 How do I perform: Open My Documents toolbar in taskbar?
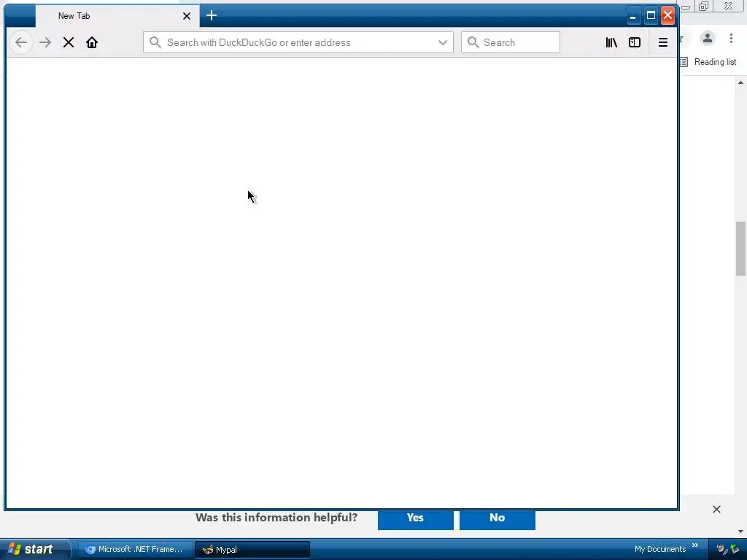click(x=659, y=550)
